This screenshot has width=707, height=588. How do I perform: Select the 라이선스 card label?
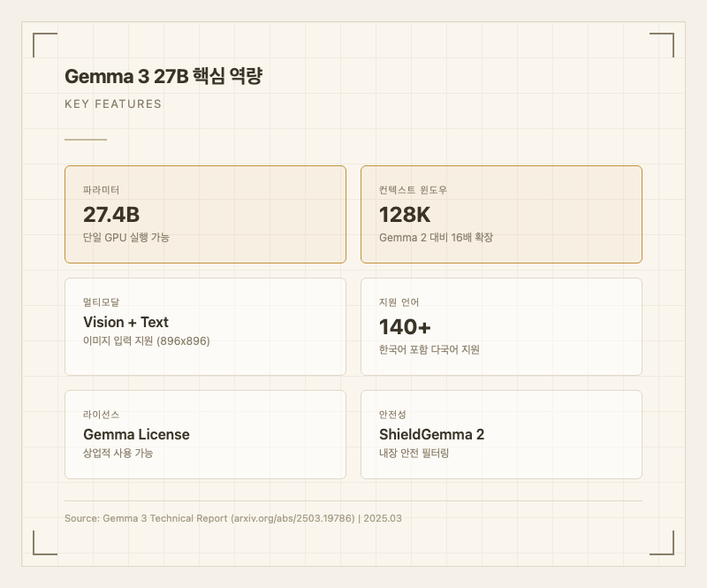click(x=101, y=415)
